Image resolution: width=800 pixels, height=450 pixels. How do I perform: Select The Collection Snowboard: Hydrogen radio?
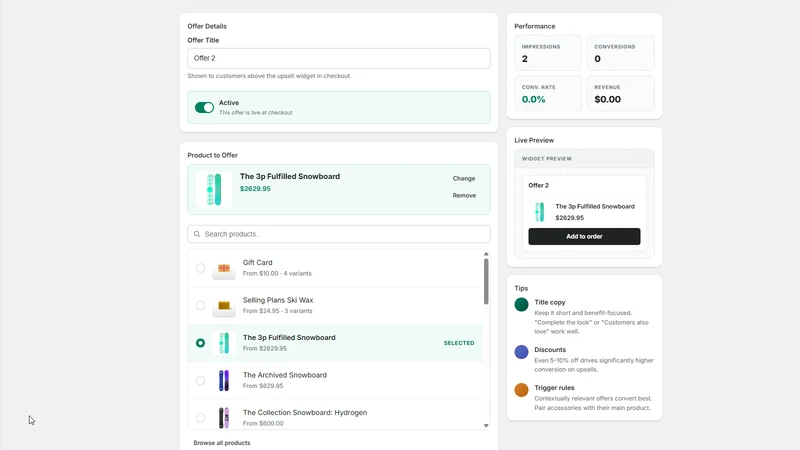tap(201, 418)
